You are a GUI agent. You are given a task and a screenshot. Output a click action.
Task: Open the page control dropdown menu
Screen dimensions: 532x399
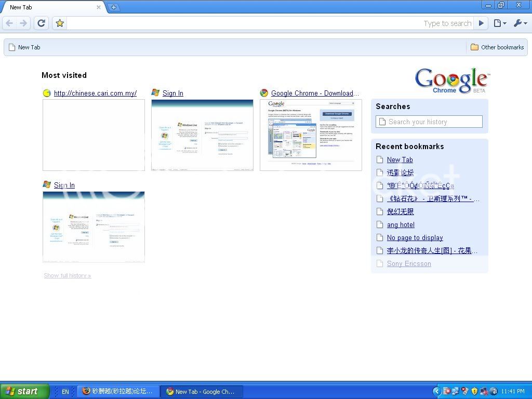point(499,23)
